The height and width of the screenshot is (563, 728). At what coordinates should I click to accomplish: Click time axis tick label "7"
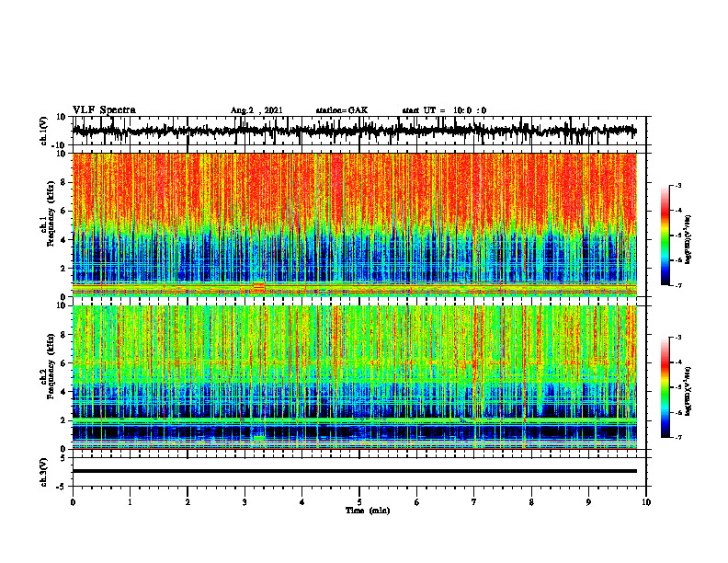(x=474, y=502)
